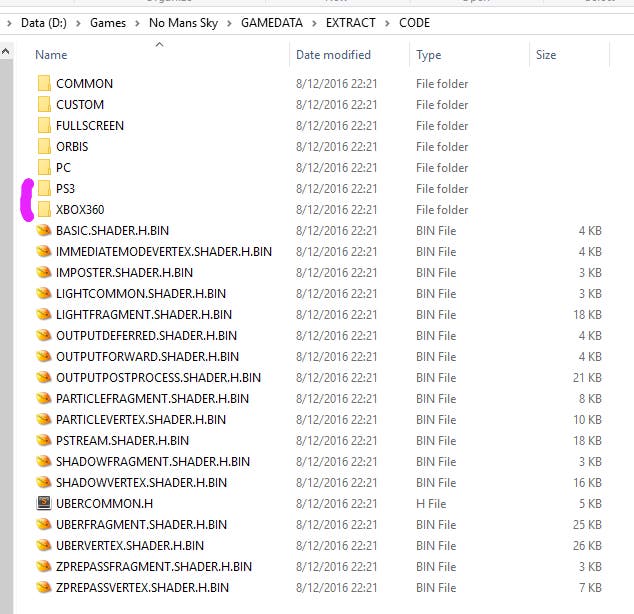Click the scroll-up arrow of the left pane
Viewport: 634px width, 614px height.
6,51
